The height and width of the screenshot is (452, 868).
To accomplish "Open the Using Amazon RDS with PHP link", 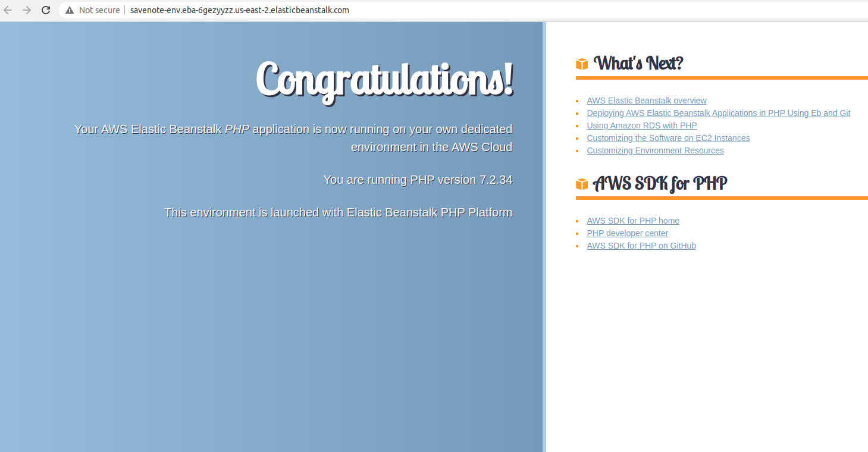I will (x=642, y=125).
